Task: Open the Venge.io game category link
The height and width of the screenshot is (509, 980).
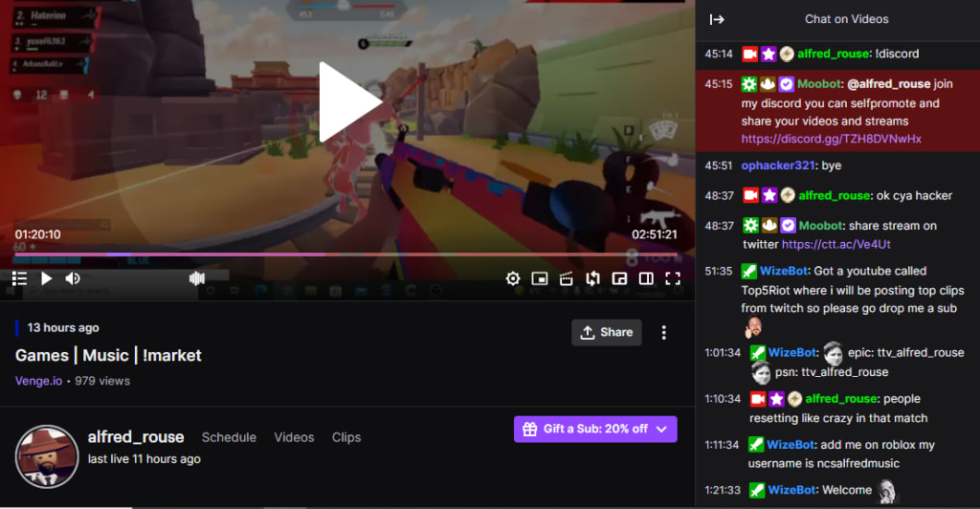Action: click(x=38, y=381)
